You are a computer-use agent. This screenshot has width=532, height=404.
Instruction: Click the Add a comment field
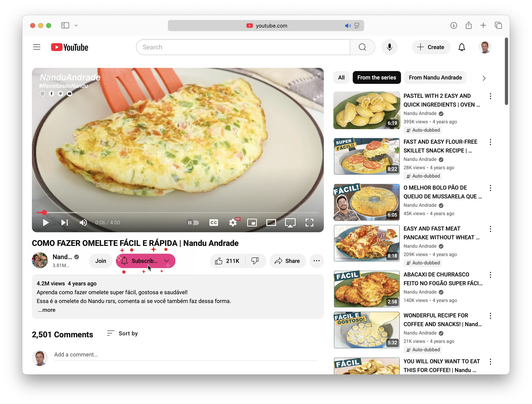[186, 355]
